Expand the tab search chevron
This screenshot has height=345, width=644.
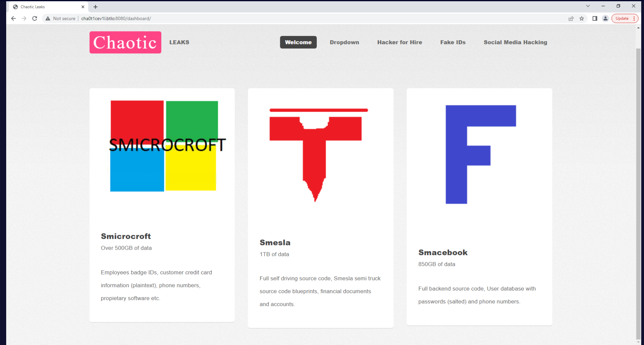(588, 6)
